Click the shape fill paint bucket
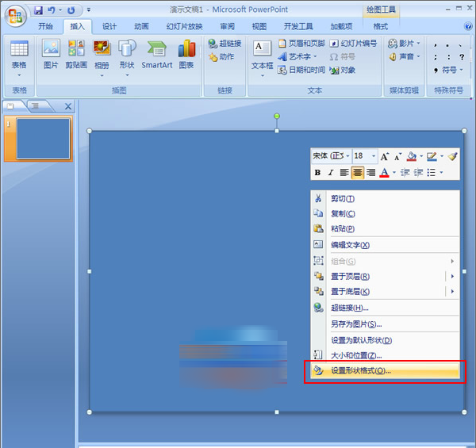Viewport: 476px width, 448px height. coord(412,156)
